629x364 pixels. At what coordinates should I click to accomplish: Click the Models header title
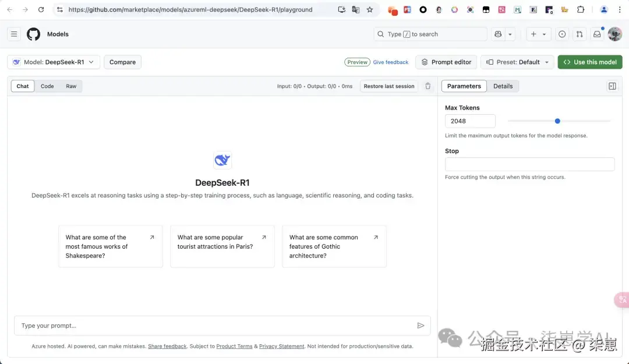point(58,34)
